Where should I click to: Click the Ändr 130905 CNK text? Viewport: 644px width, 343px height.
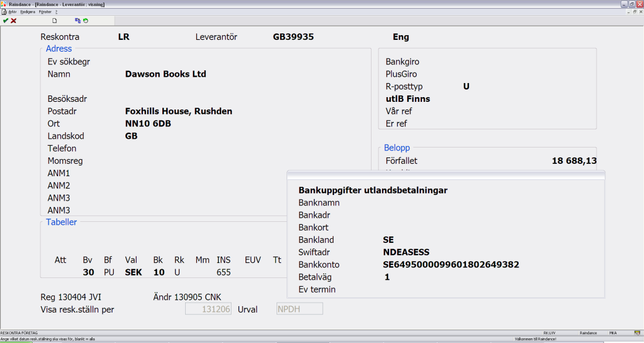188,297
